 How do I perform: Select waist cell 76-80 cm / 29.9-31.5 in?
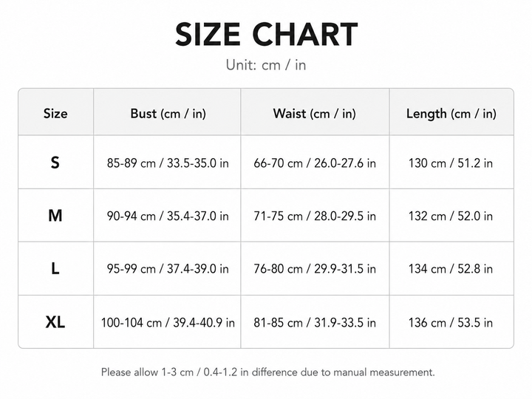(315, 269)
